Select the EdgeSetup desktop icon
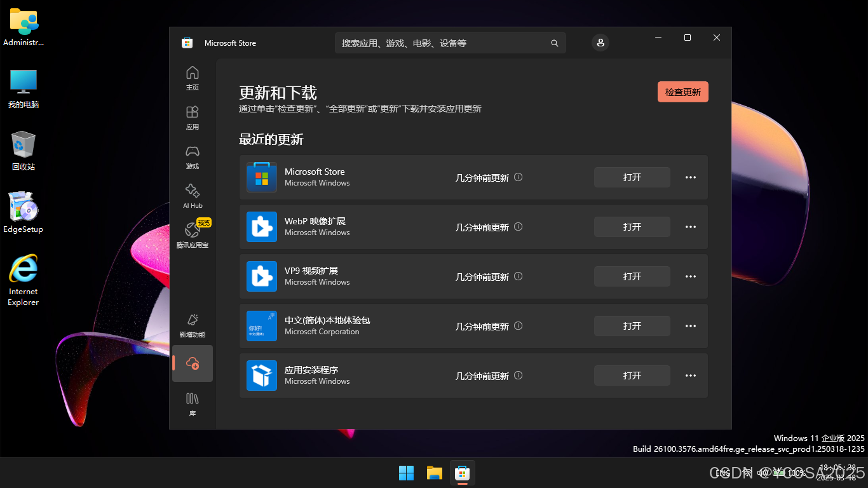 24,213
